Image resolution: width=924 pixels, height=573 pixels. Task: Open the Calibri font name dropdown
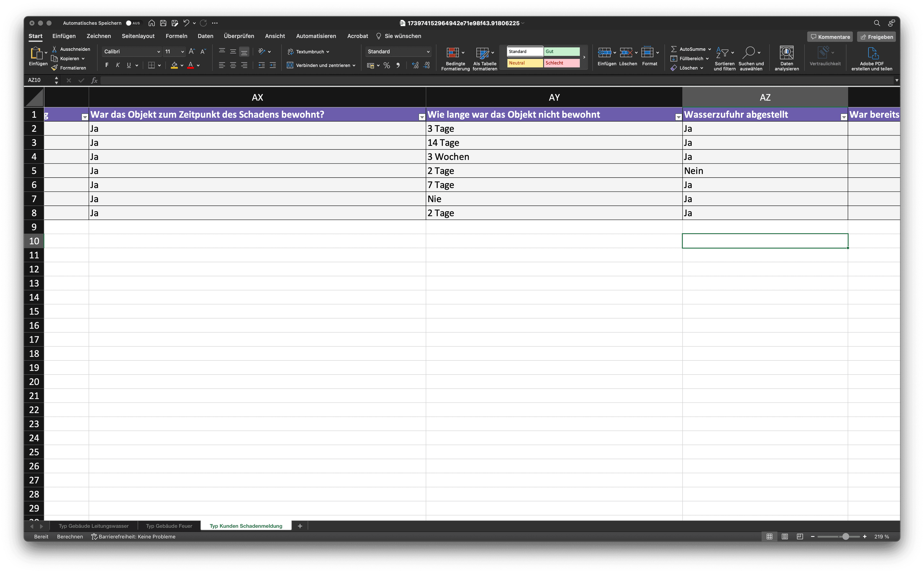tap(158, 52)
